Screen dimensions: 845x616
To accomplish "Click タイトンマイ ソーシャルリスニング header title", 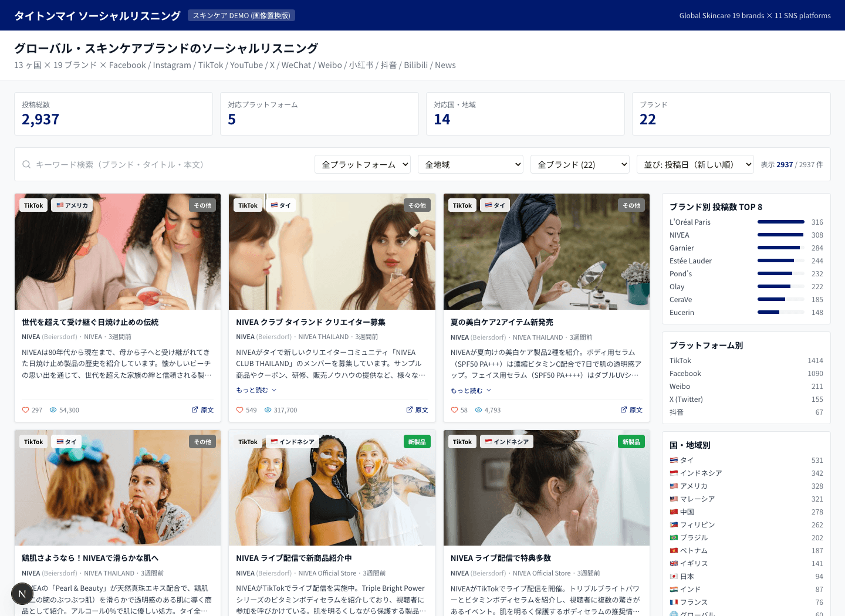I will (x=97, y=16).
